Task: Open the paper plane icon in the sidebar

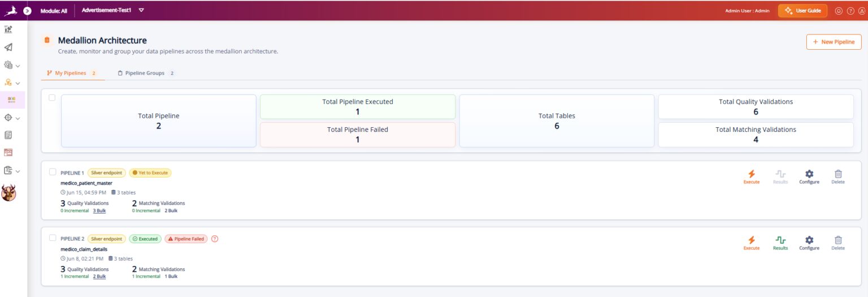Action: [8, 47]
